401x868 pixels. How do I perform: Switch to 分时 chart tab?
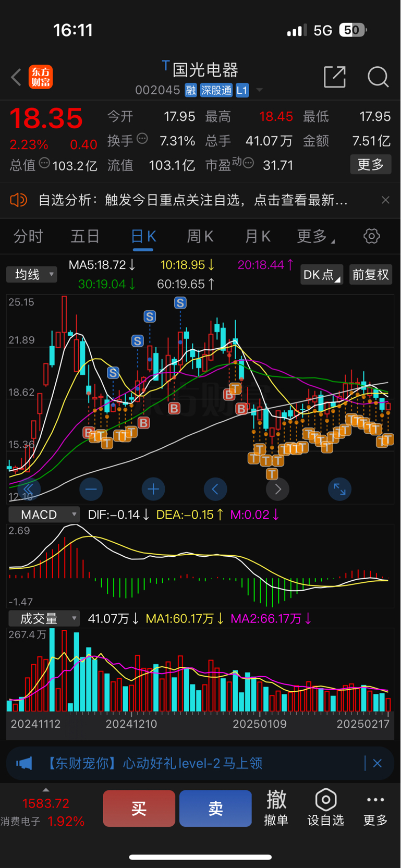tap(28, 237)
